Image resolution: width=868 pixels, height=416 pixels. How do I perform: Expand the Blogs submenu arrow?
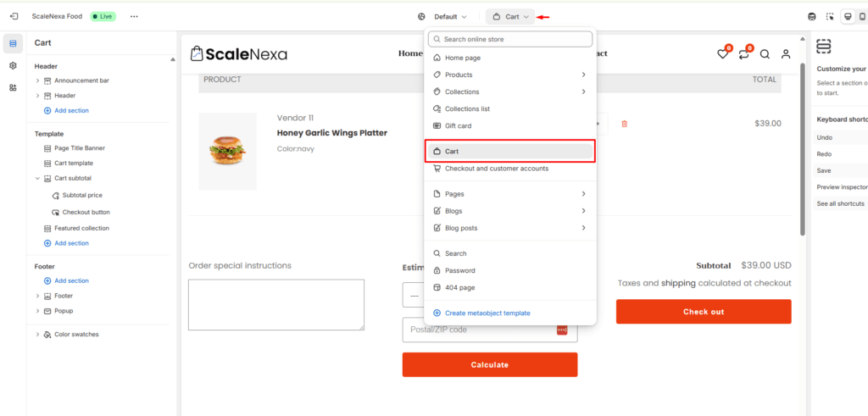pyautogui.click(x=583, y=211)
